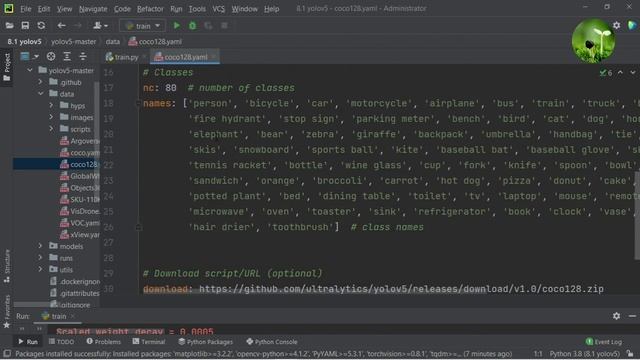Click the Expand All icon in Project panel
The width and height of the screenshot is (640, 360).
pyautogui.click(x=67, y=56)
